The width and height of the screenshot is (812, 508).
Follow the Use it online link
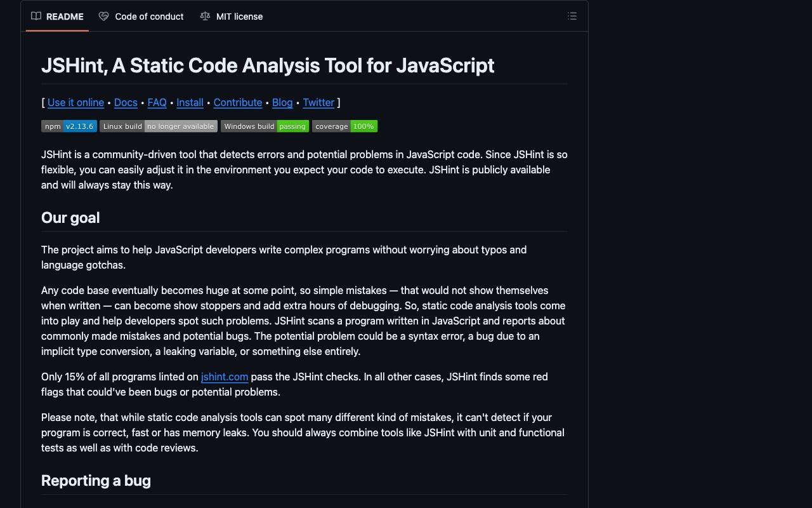pyautogui.click(x=75, y=102)
